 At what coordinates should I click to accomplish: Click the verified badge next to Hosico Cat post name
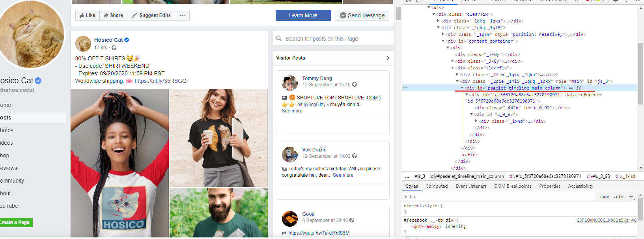127,40
